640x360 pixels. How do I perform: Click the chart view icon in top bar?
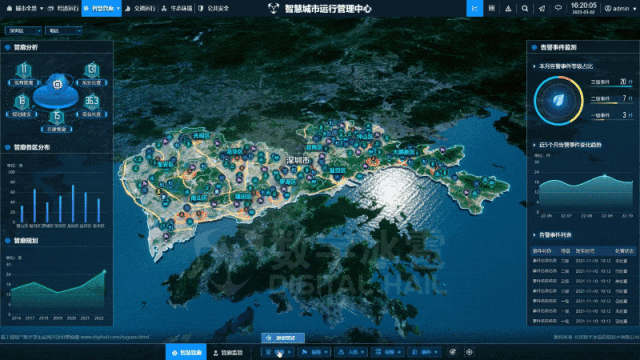pyautogui.click(x=475, y=8)
